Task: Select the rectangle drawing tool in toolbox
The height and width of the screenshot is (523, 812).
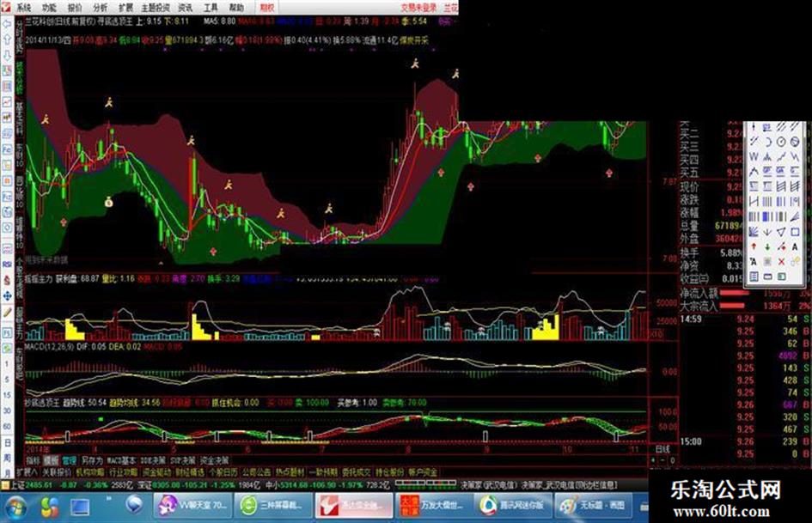Action: pyautogui.click(x=796, y=233)
